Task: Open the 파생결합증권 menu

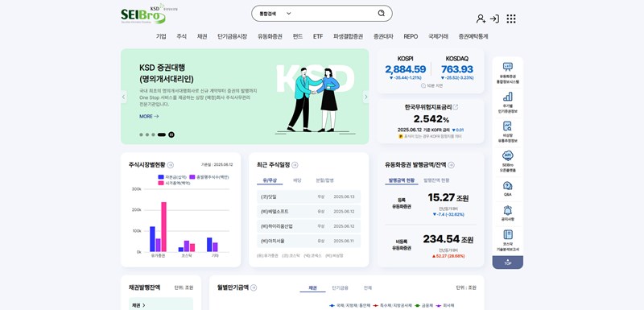Action: (x=349, y=36)
